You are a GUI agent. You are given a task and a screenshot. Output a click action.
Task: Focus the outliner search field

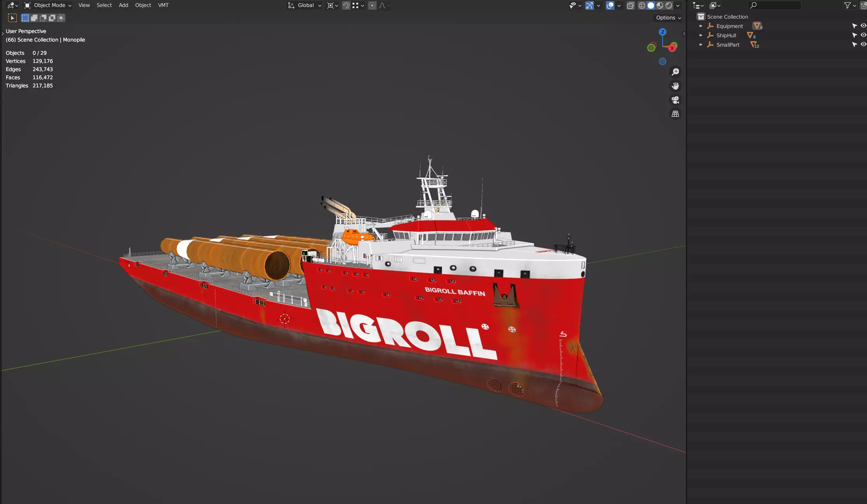tap(775, 5)
